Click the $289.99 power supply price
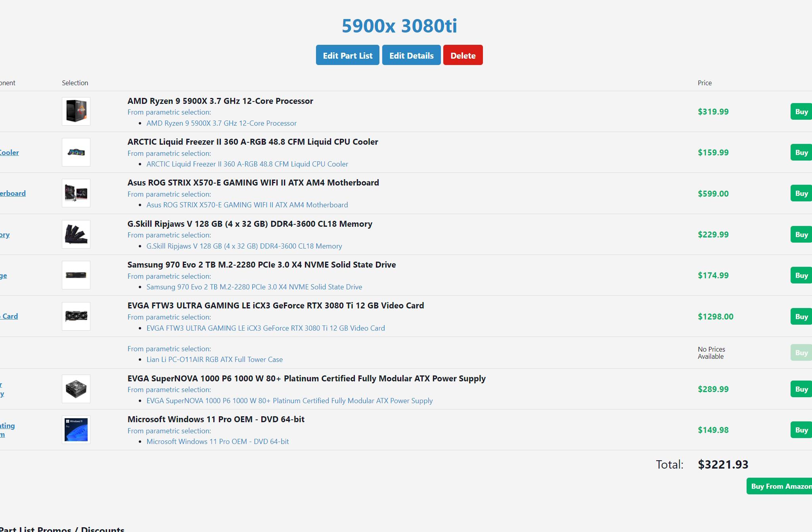 coord(713,389)
